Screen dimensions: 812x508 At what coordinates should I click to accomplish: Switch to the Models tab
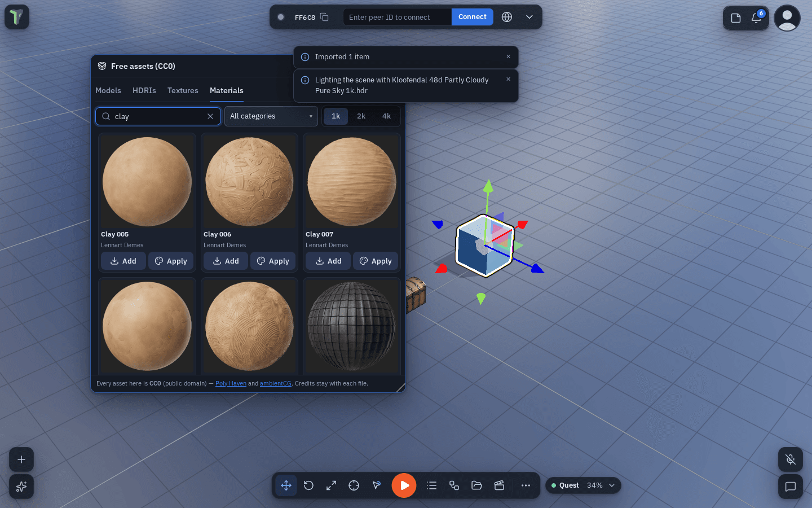click(108, 90)
